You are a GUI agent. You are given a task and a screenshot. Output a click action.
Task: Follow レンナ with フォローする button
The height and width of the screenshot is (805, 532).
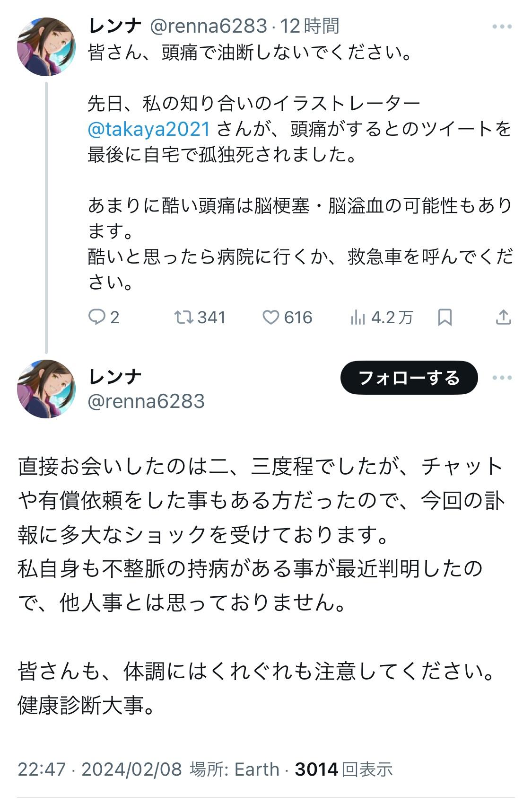pyautogui.click(x=409, y=378)
